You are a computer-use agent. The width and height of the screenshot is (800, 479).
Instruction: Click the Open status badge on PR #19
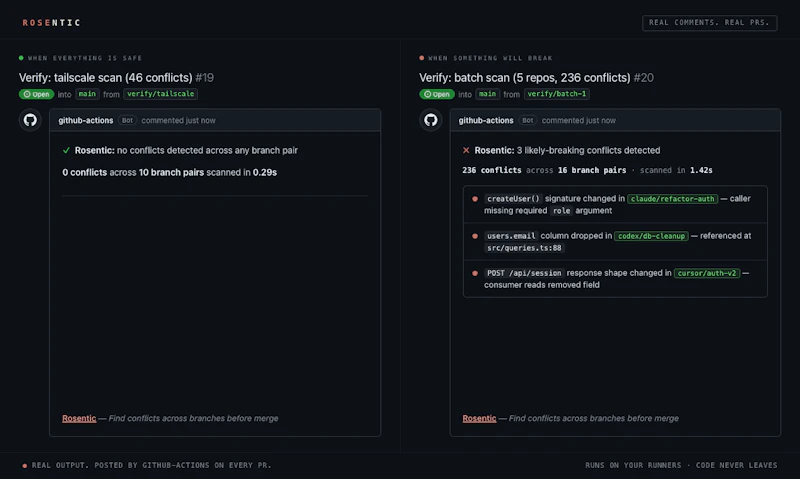tap(36, 94)
